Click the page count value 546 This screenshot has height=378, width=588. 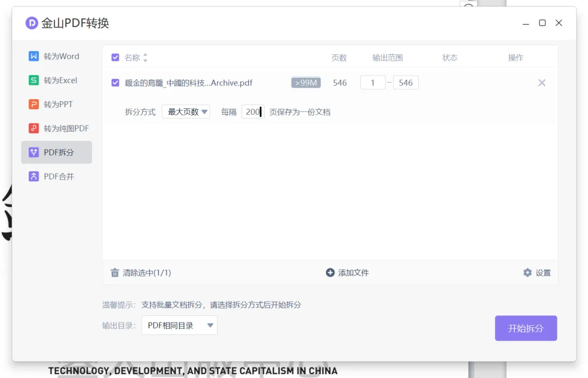tap(340, 83)
